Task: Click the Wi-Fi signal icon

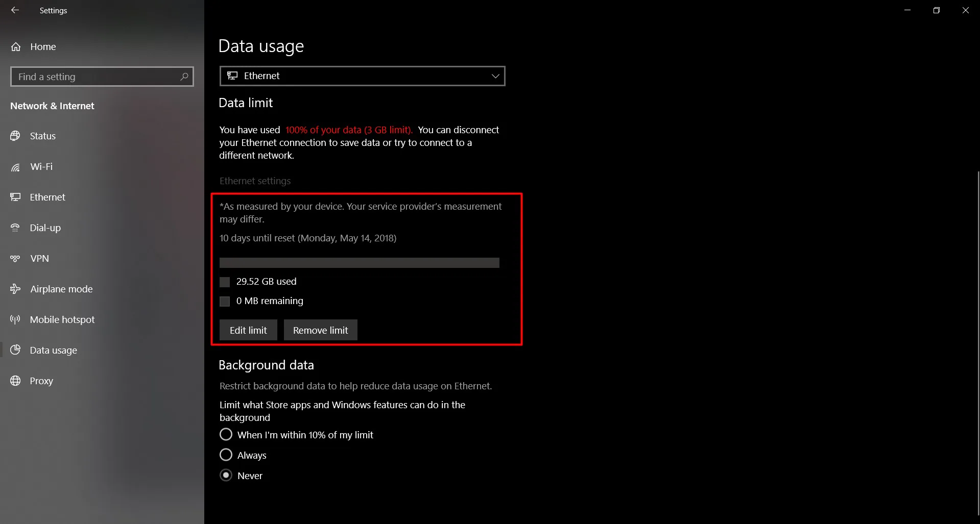Action: click(15, 167)
